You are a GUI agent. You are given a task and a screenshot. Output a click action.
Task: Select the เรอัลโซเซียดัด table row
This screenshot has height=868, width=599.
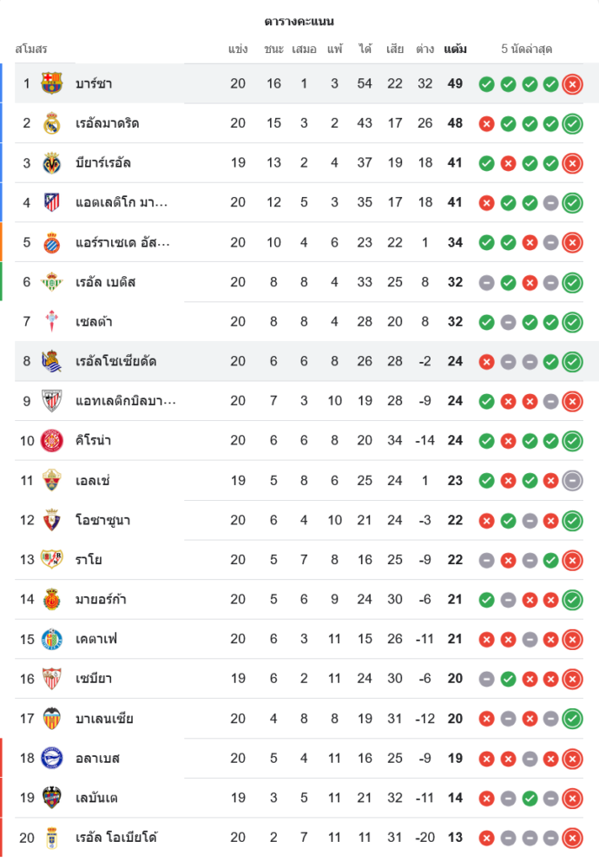[x=304, y=361]
